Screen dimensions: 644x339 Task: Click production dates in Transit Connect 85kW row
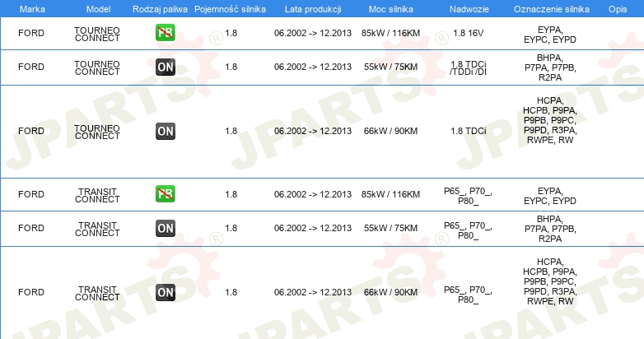click(x=313, y=194)
